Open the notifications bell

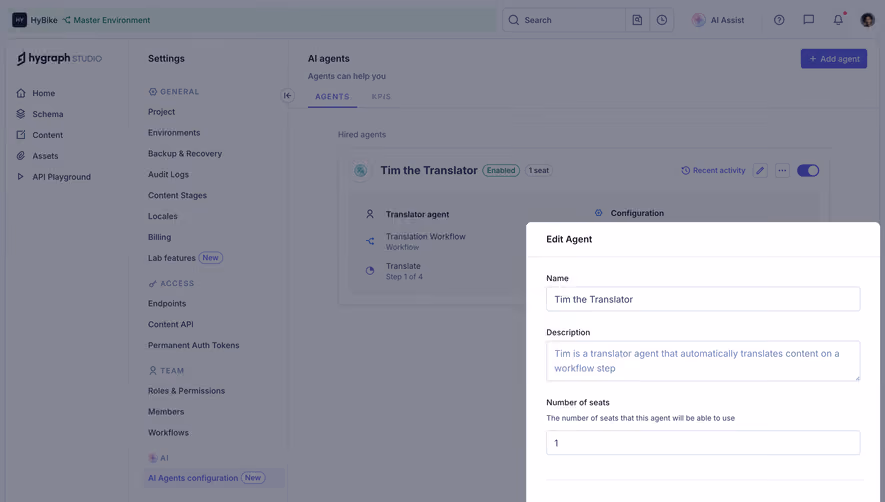[838, 20]
